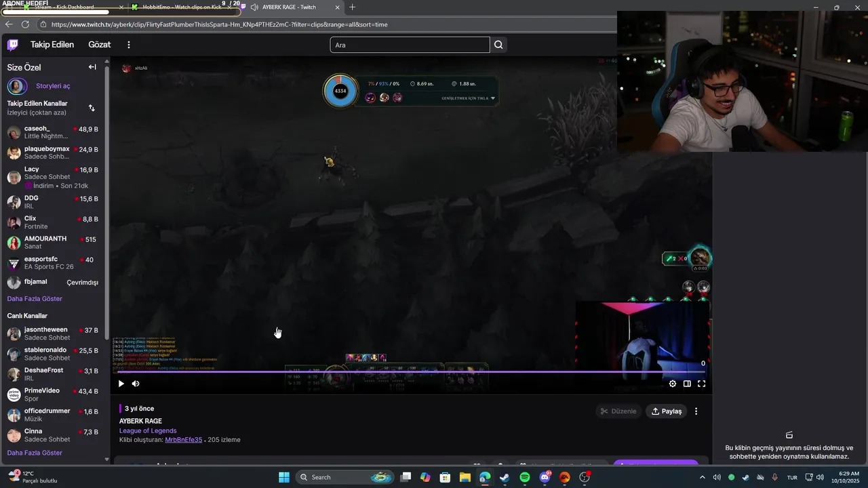
Task: Switch to the AYBERK RAGE - Twitch tab
Action: click(x=289, y=7)
